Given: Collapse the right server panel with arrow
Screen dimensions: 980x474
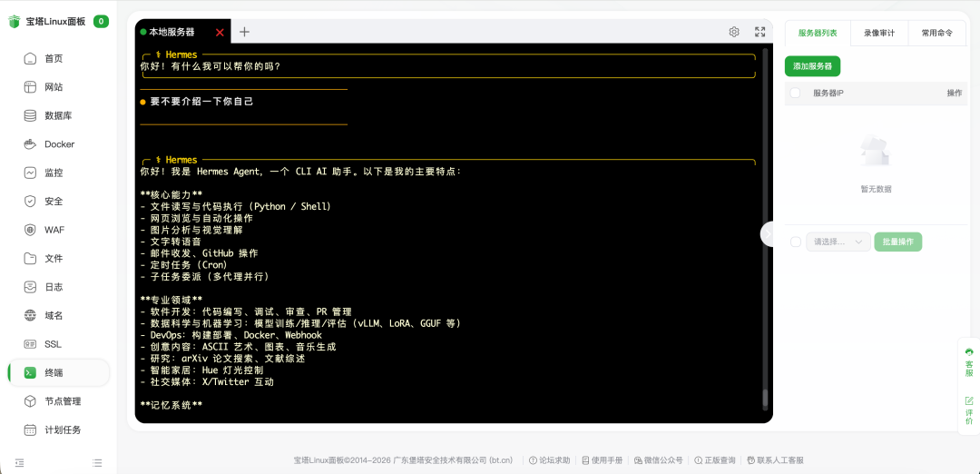Looking at the screenshot, I should (x=769, y=233).
